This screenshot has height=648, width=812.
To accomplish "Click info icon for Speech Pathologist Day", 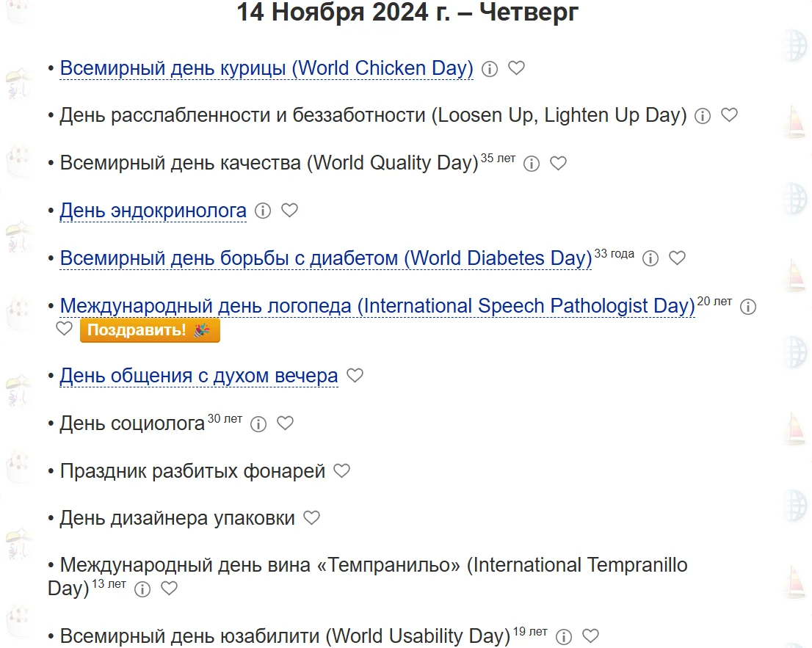I will (748, 307).
